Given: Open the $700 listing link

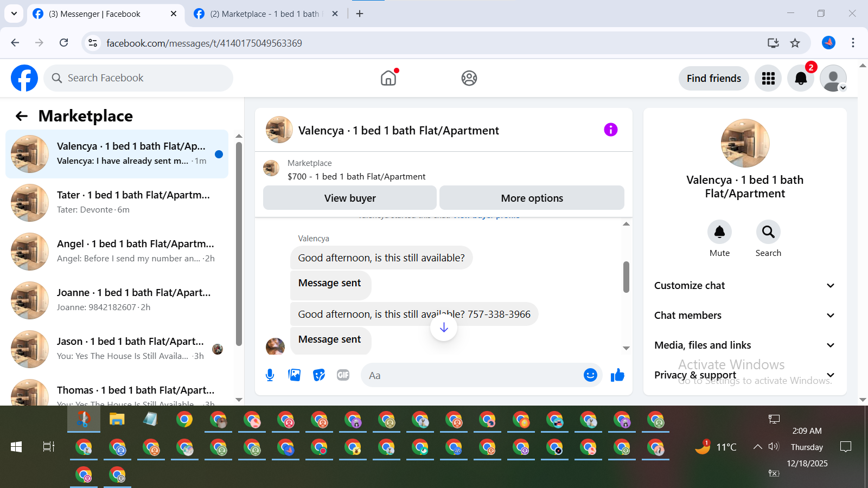Looking at the screenshot, I should pos(356,177).
